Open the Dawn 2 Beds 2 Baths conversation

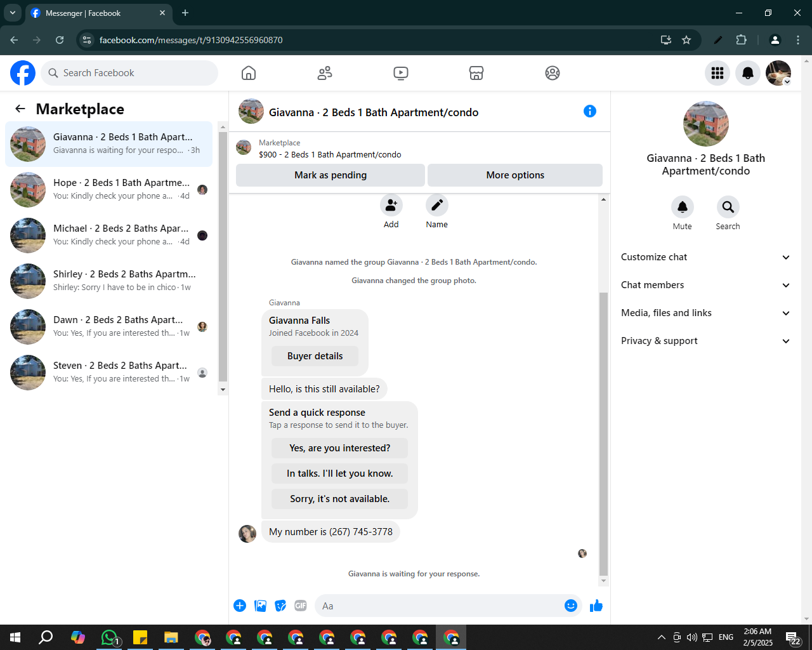click(109, 327)
